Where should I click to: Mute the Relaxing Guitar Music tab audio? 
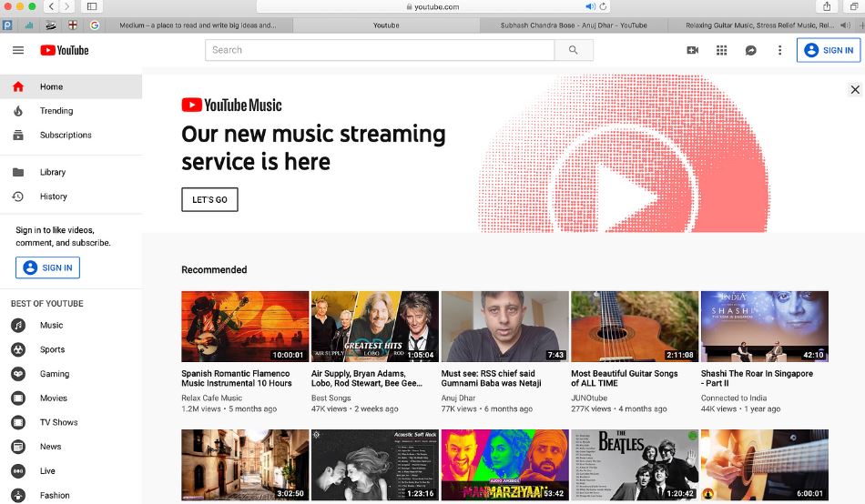pos(845,25)
